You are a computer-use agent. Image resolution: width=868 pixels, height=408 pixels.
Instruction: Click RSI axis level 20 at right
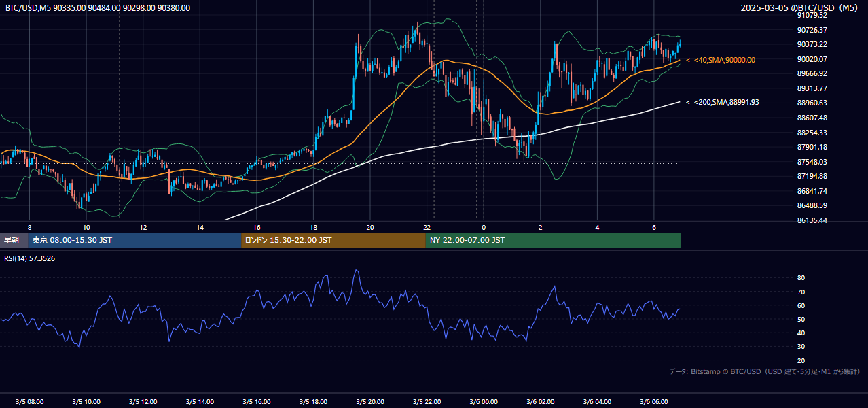tap(801, 361)
